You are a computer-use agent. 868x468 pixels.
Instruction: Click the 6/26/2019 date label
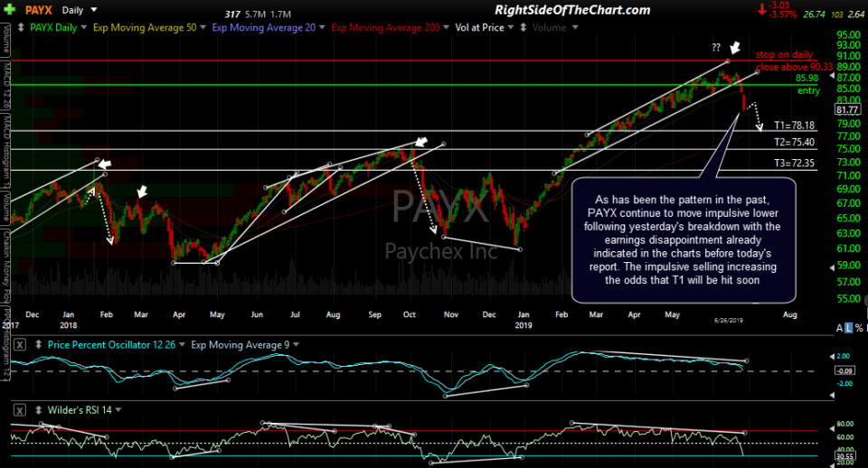pyautogui.click(x=729, y=321)
